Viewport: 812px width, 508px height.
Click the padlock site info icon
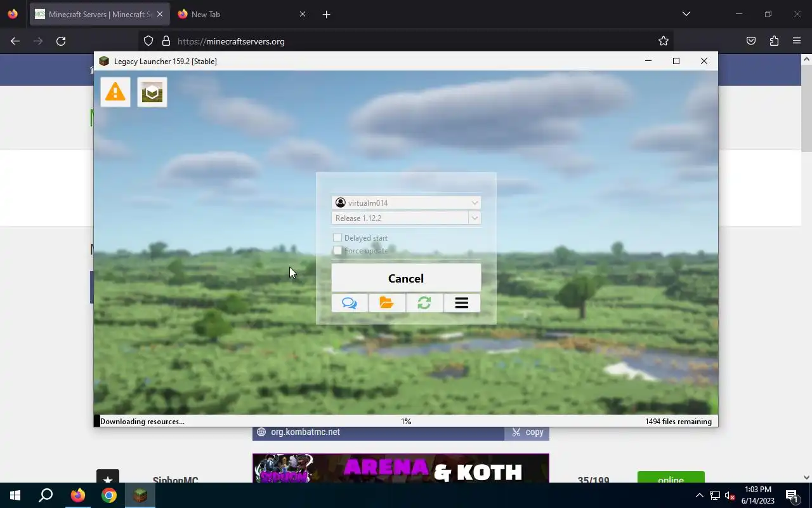pyautogui.click(x=166, y=41)
